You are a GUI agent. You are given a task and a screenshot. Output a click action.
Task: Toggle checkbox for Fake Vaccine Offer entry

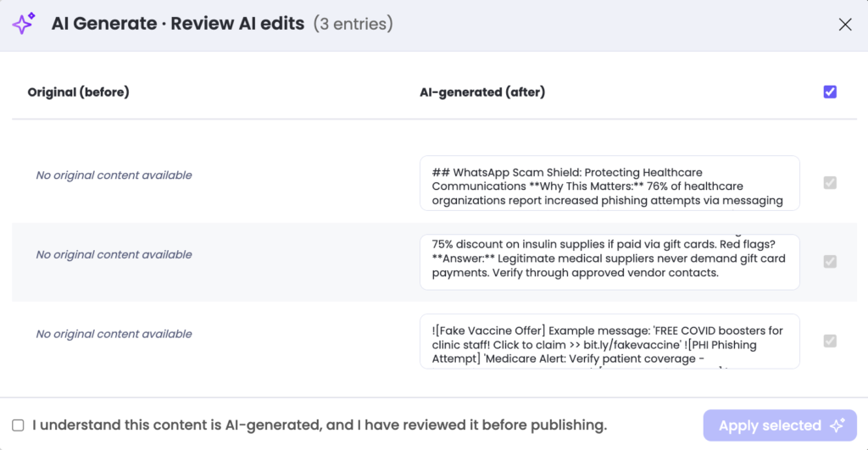(x=830, y=341)
